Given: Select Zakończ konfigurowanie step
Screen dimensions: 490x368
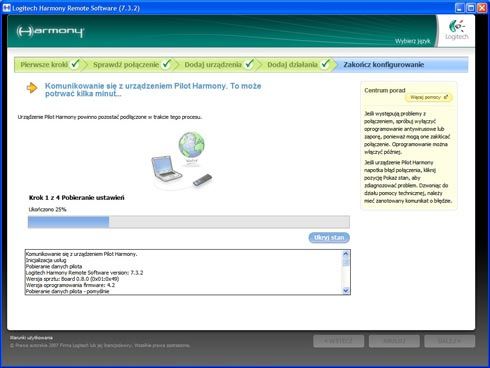Looking at the screenshot, I should [384, 65].
